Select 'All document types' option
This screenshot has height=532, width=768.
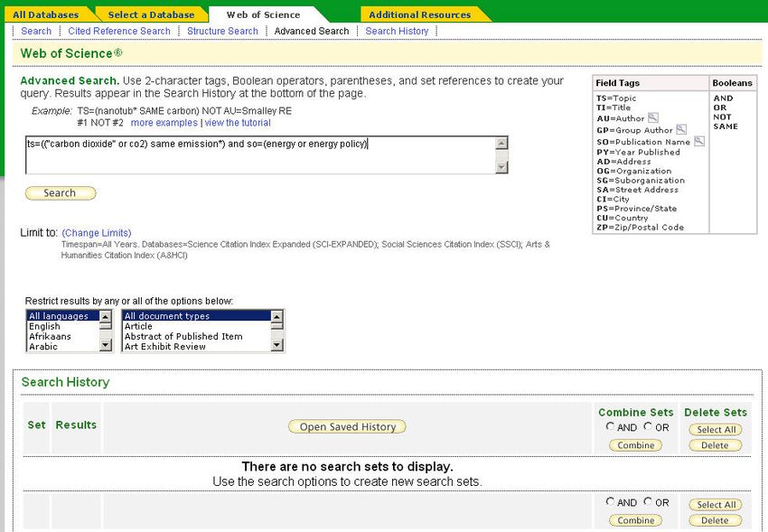tap(196, 316)
